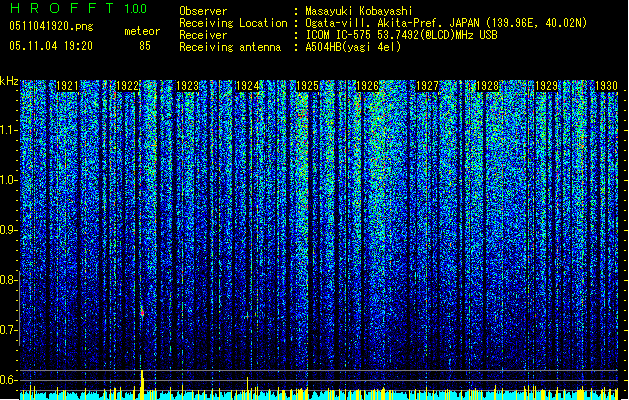Click the 1929 time marker
Screen dimensions: 629x400
coord(547,86)
